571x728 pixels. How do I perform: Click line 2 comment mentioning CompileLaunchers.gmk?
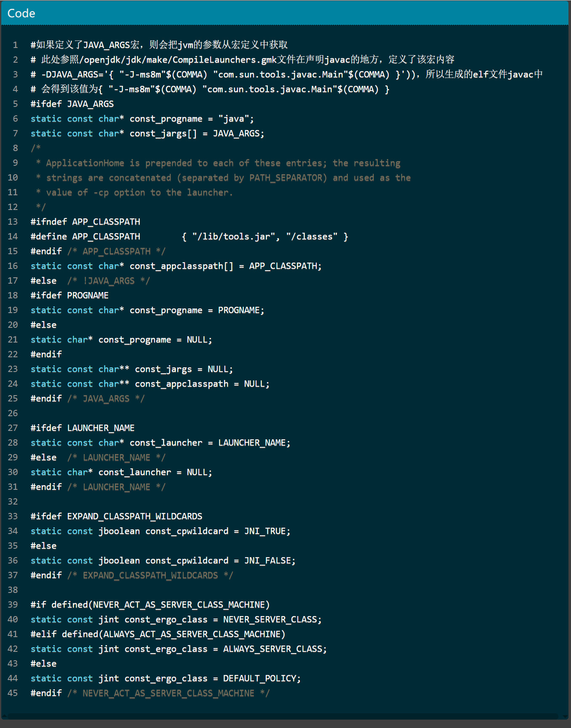coord(243,60)
